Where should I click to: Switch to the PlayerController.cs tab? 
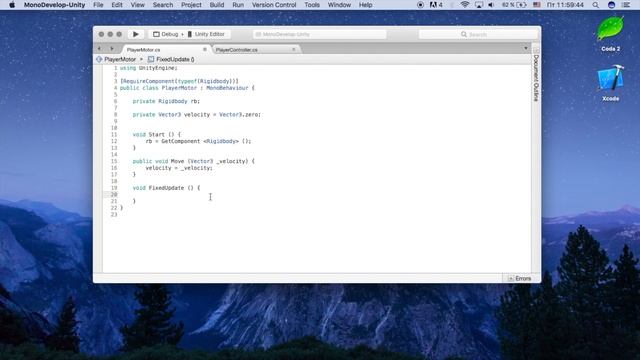[236, 50]
